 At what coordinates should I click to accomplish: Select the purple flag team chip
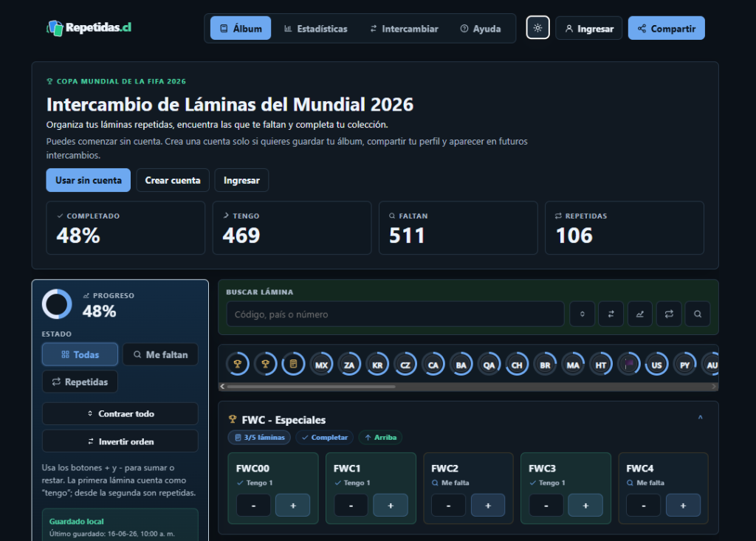[x=629, y=364]
